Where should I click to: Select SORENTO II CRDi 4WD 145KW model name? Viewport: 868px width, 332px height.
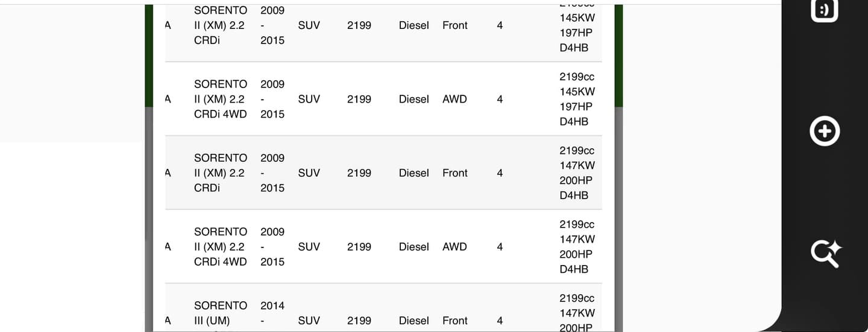point(221,99)
